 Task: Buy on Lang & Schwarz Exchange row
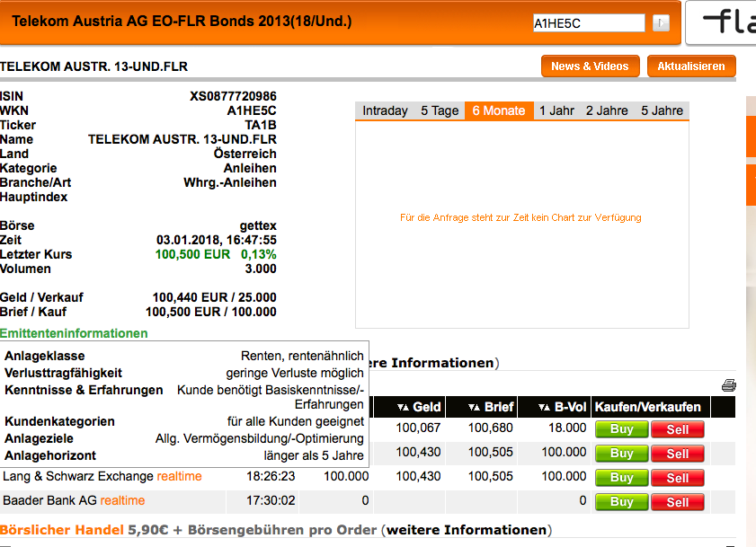(x=621, y=478)
